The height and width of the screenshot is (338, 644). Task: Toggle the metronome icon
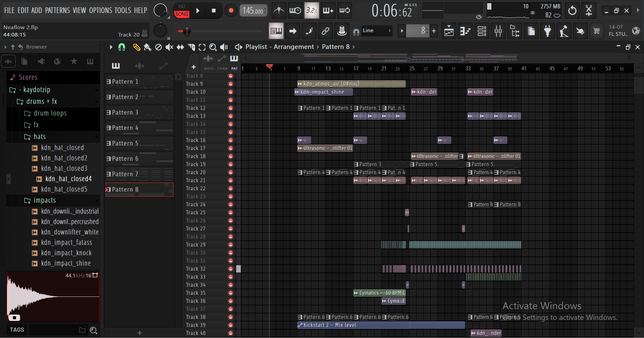click(x=278, y=11)
